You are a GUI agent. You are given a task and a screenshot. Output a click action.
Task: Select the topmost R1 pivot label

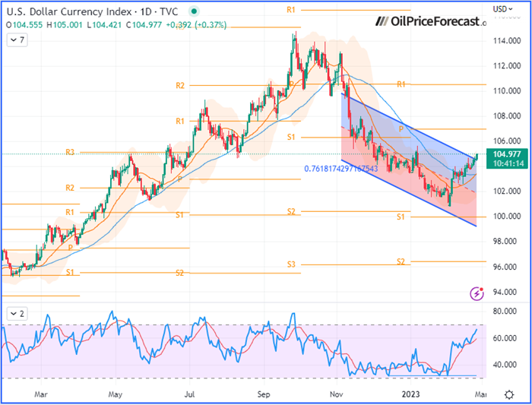point(290,9)
